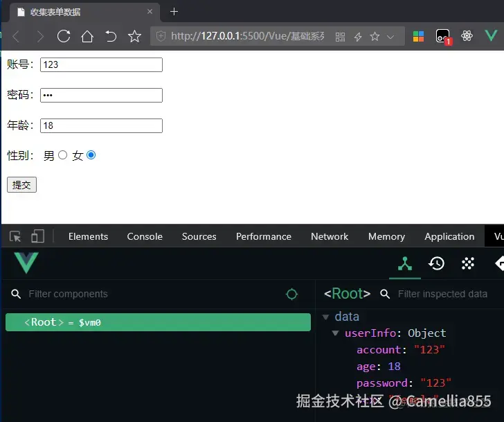This screenshot has height=422, width=504.
Task: Click the favorite star inside address bar
Action: coord(375,36)
